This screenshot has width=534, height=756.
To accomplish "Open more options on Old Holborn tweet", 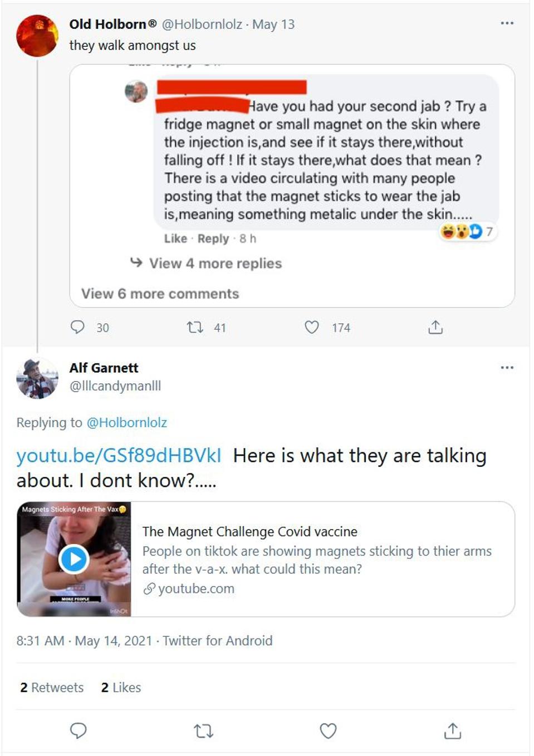I will click(x=507, y=23).
